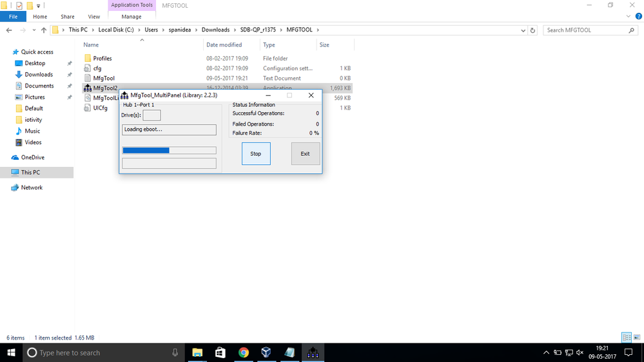Select the MfgTool text document icon
The image size is (644, 362).
coord(88,78)
